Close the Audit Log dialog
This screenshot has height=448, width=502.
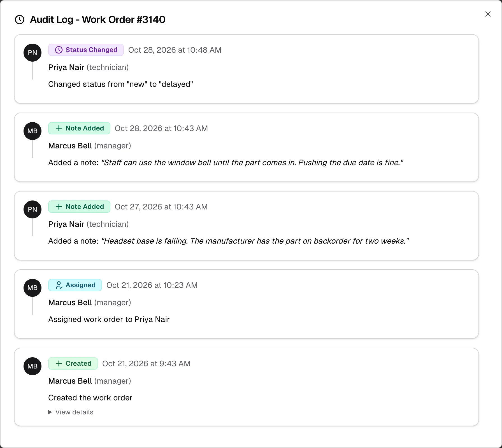pos(488,14)
